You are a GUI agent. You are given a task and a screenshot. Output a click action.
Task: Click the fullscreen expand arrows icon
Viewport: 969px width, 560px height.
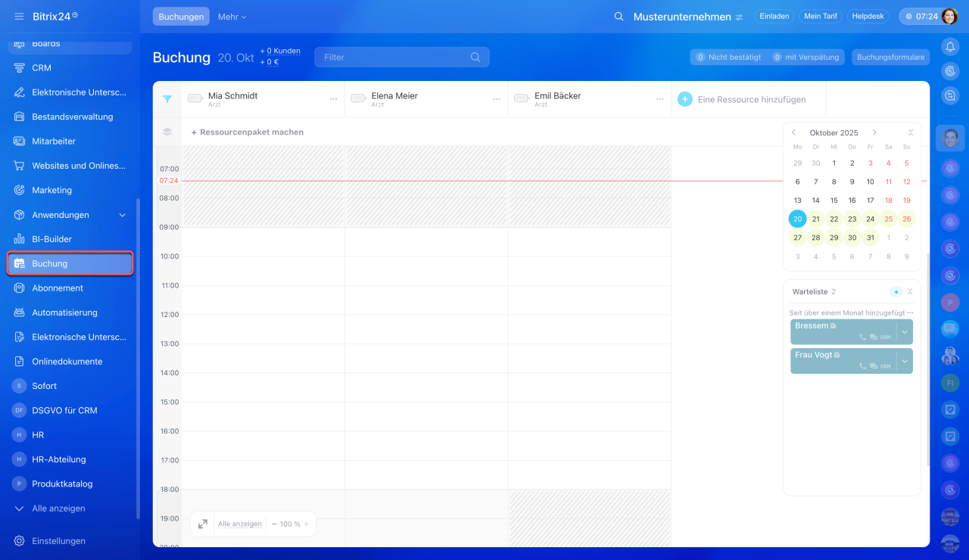pos(203,524)
